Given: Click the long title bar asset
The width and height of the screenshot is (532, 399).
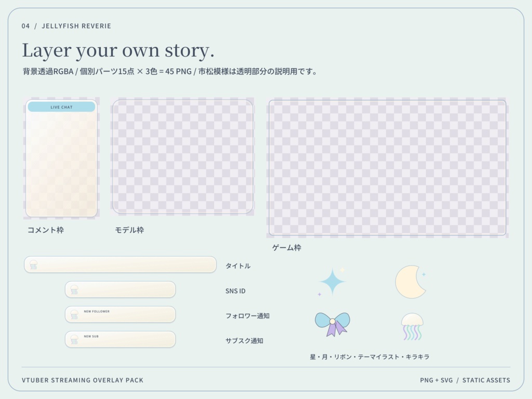Looking at the screenshot, I should (120, 264).
